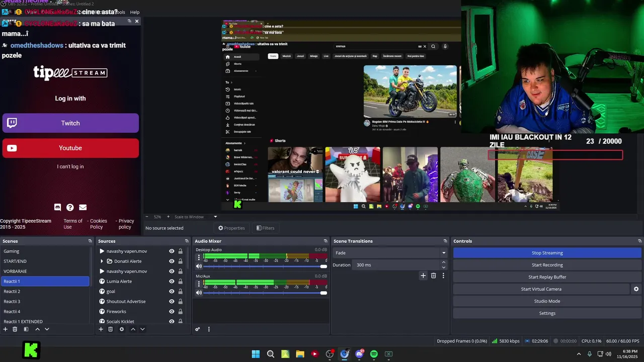The image size is (644, 362).
Task: Open advanced audio properties gears icon
Action: click(198, 329)
